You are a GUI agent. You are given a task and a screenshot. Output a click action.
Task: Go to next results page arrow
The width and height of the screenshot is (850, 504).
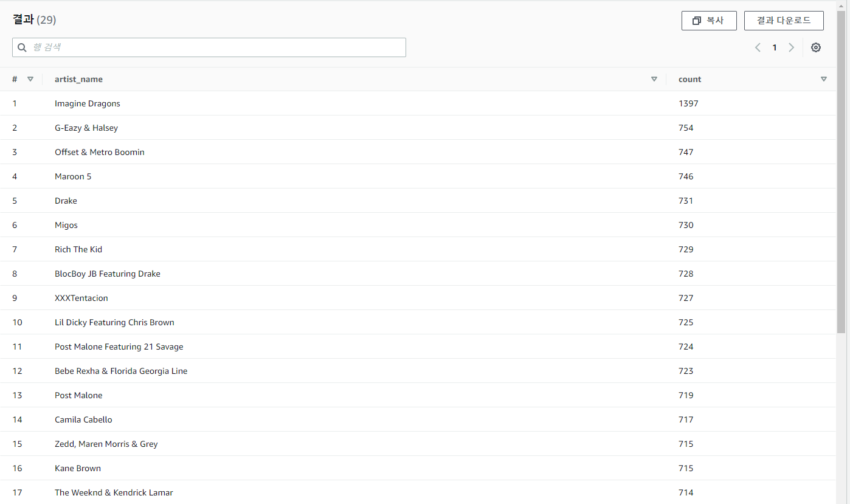[x=791, y=47]
